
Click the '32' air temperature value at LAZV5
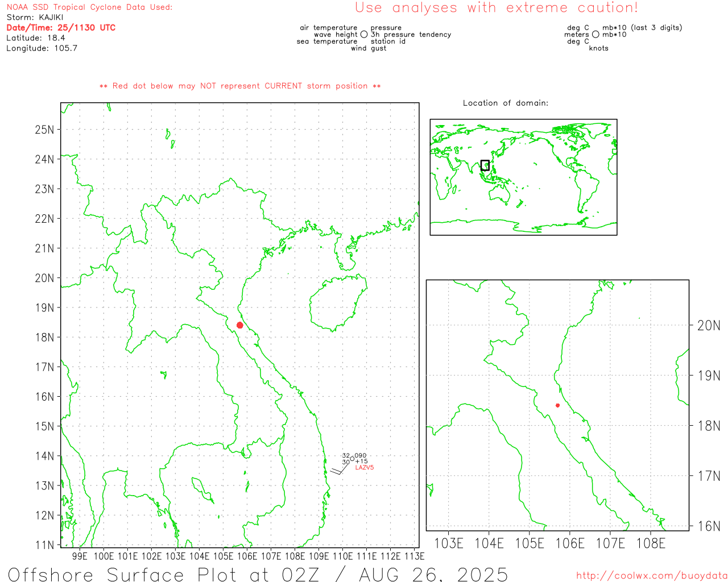[346, 456]
